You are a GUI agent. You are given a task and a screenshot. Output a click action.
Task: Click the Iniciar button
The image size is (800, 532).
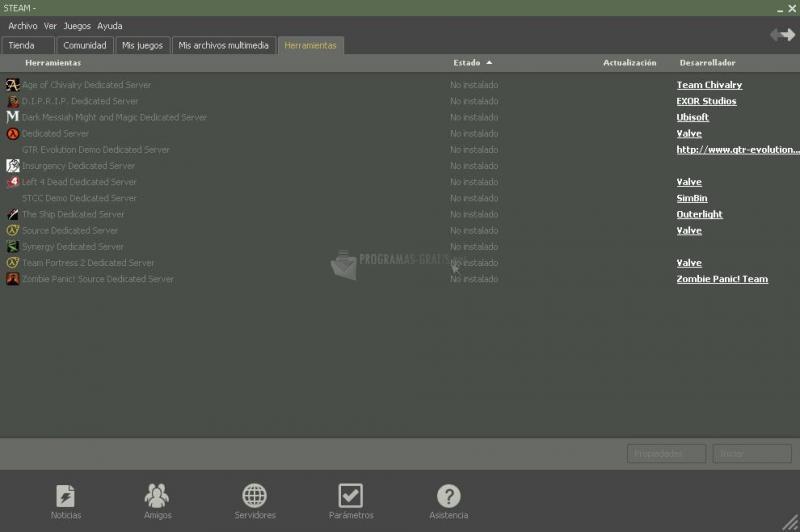752,453
